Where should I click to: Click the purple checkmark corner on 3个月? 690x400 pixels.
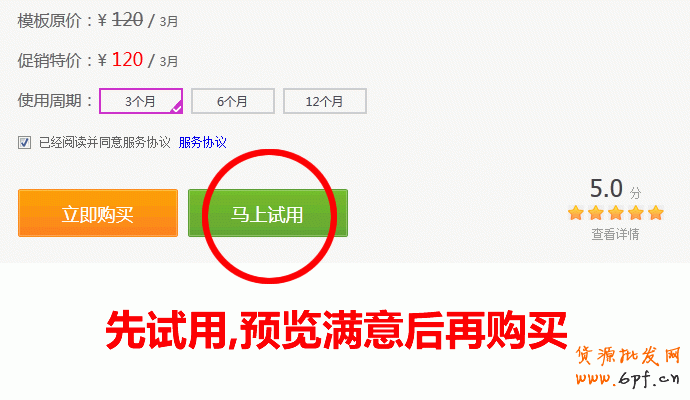tap(176, 107)
